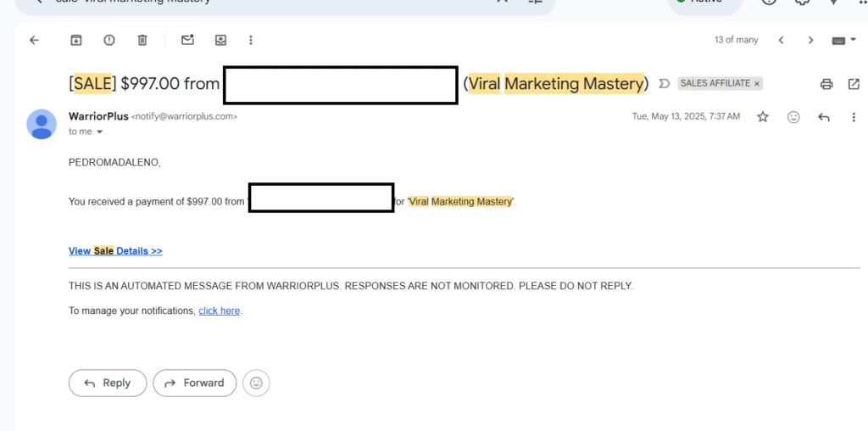The height and width of the screenshot is (431, 868).
Task: Report this email as spam
Action: pos(109,40)
